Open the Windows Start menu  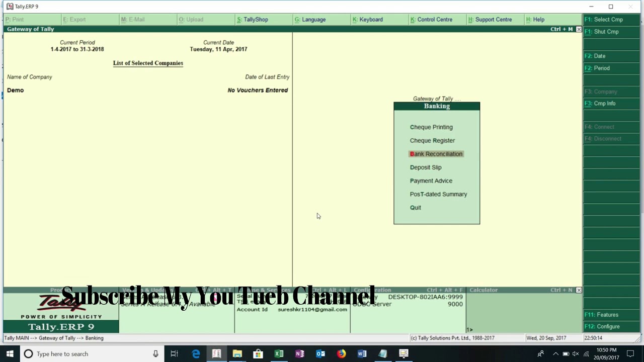pyautogui.click(x=10, y=354)
